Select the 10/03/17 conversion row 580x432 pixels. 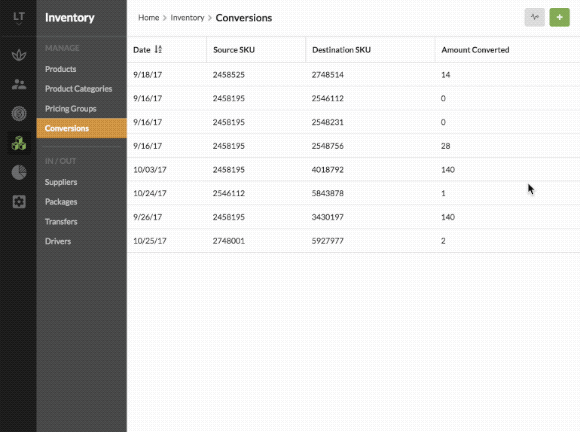[353, 170]
